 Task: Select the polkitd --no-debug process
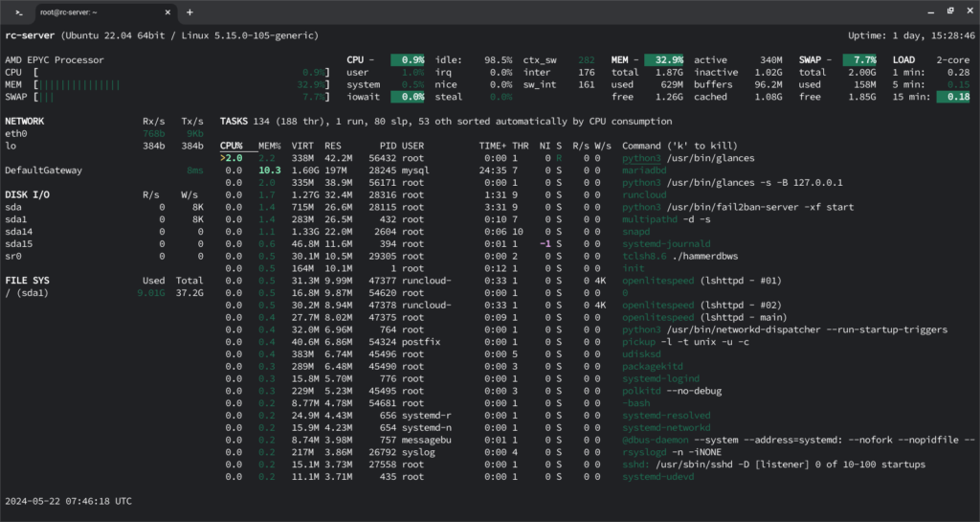(x=672, y=391)
